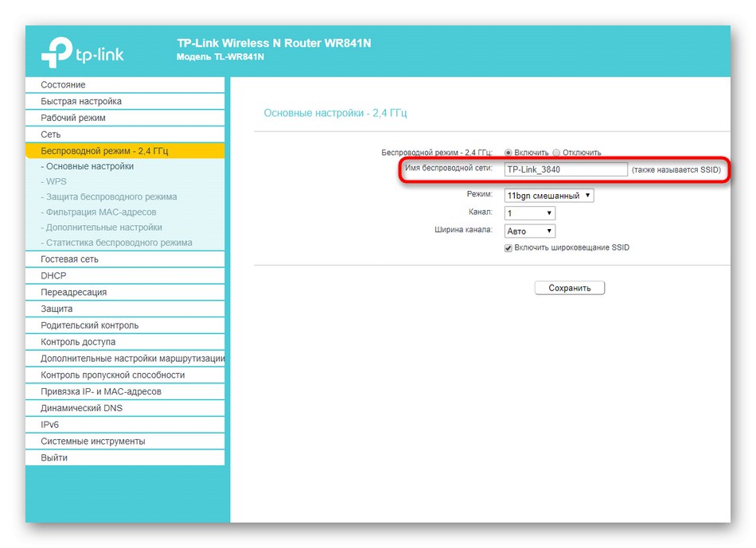756x548 pixels.
Task: Select Беспроводной режим - 2,4 ГГц menu
Action: click(125, 151)
